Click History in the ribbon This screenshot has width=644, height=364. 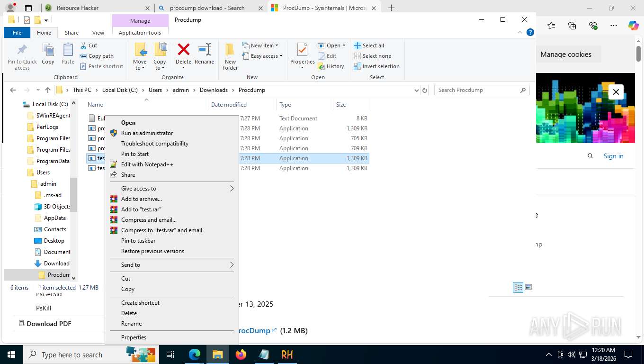point(331,66)
